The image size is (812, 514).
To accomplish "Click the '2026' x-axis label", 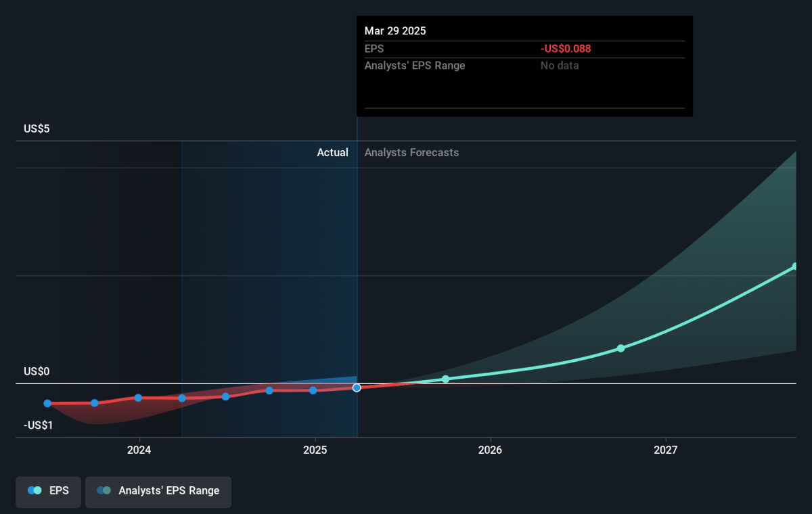I will (x=490, y=450).
